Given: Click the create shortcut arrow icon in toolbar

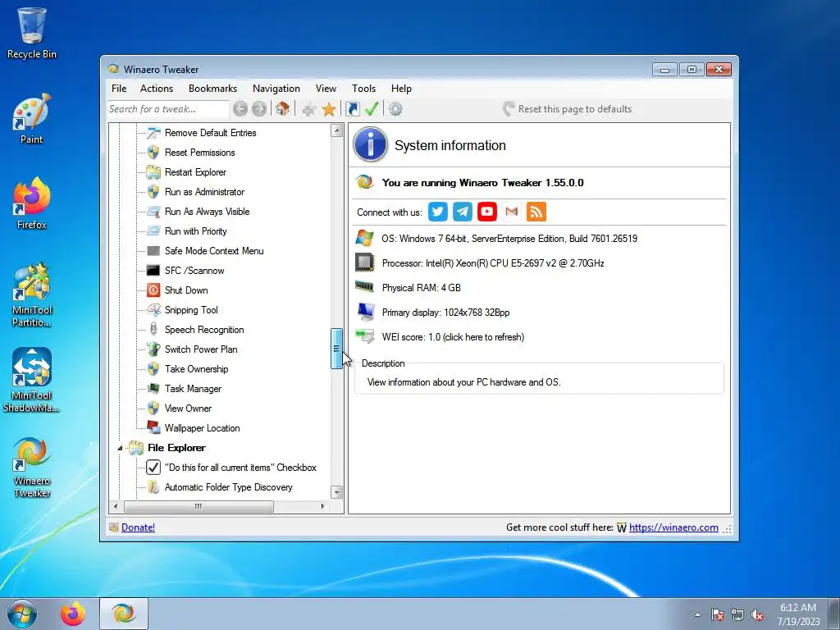Looking at the screenshot, I should pos(352,109).
